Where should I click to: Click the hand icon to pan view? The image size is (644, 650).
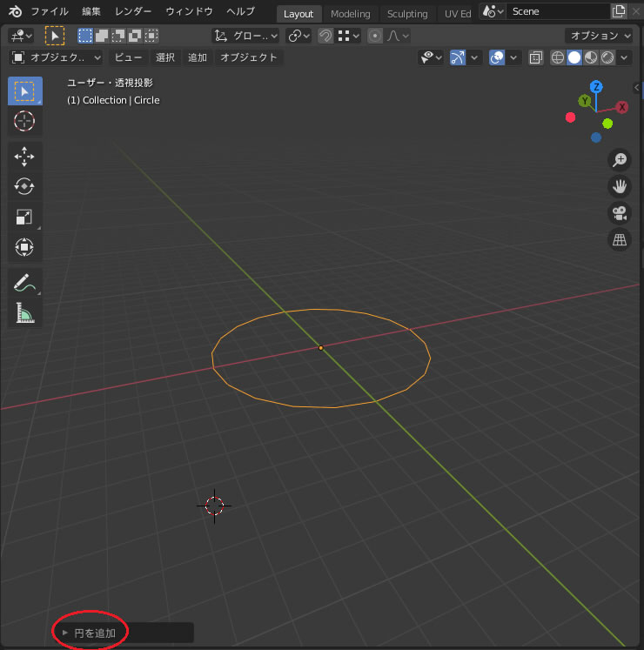point(619,186)
